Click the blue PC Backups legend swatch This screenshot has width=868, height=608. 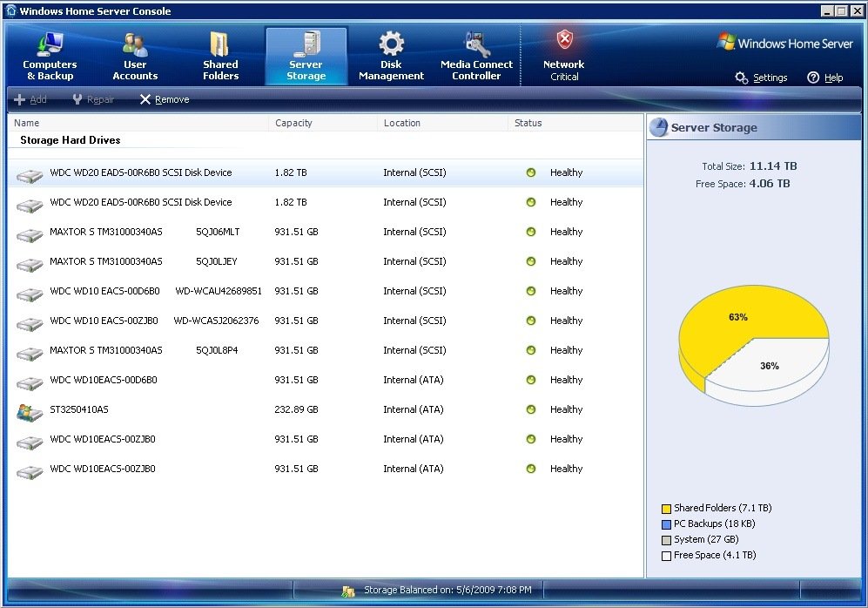click(667, 524)
